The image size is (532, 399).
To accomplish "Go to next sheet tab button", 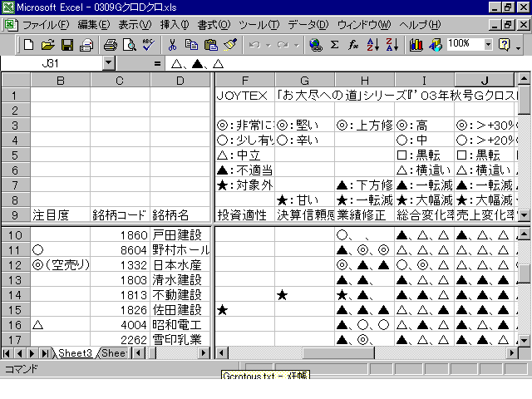I will [32, 353].
